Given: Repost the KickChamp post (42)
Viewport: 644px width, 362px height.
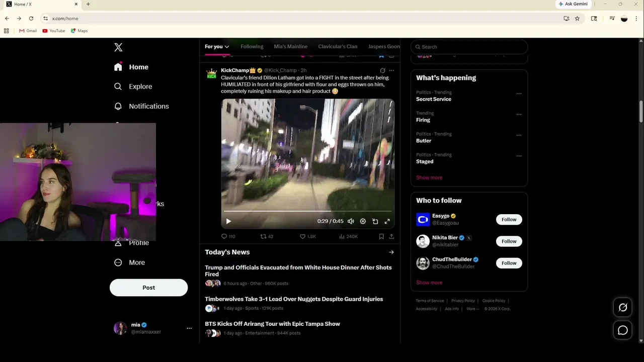Looking at the screenshot, I should (267, 236).
